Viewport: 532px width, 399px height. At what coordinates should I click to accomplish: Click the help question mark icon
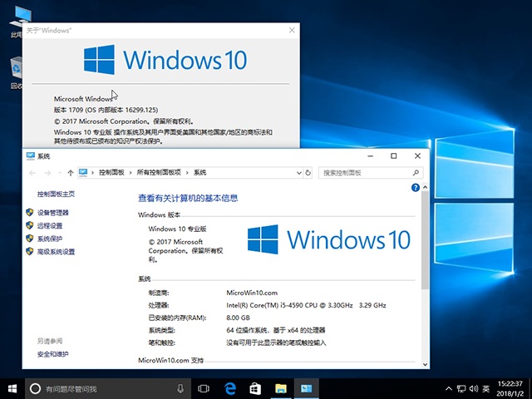(x=416, y=188)
